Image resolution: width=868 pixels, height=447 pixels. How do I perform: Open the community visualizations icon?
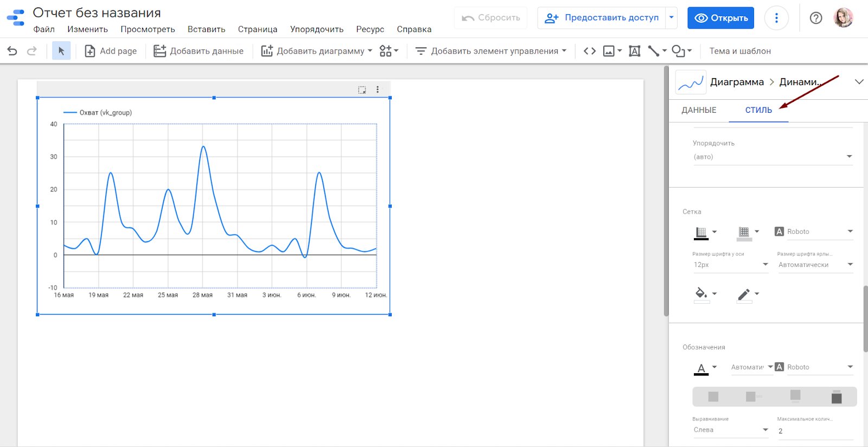coord(386,51)
